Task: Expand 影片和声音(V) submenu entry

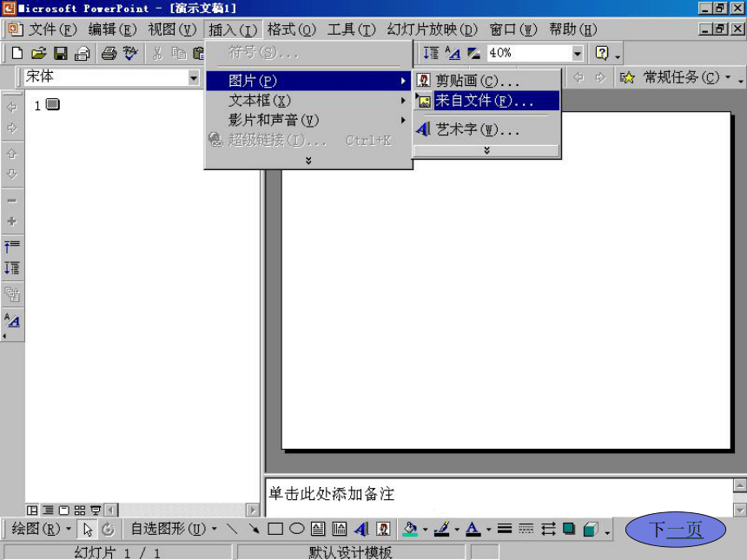Action: click(308, 120)
